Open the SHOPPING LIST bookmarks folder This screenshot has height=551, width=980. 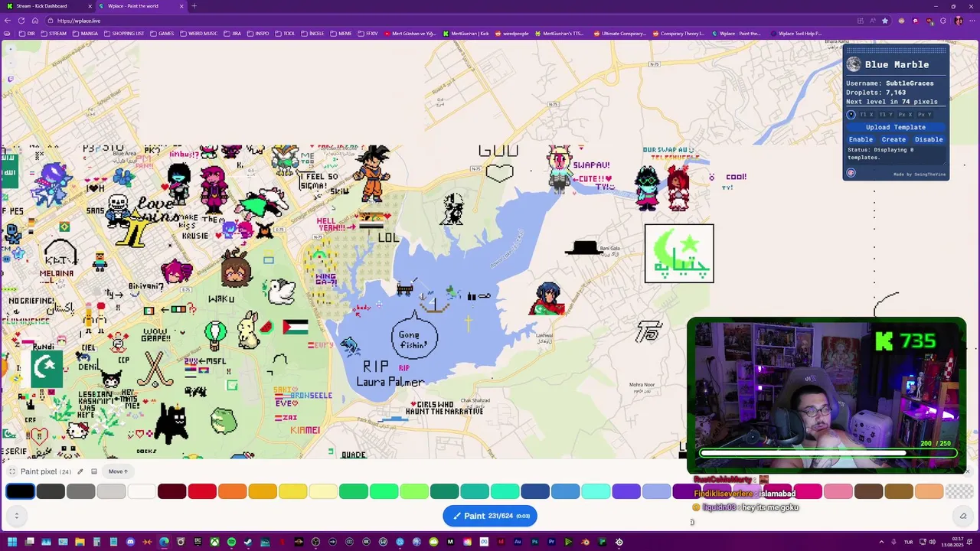(x=124, y=34)
